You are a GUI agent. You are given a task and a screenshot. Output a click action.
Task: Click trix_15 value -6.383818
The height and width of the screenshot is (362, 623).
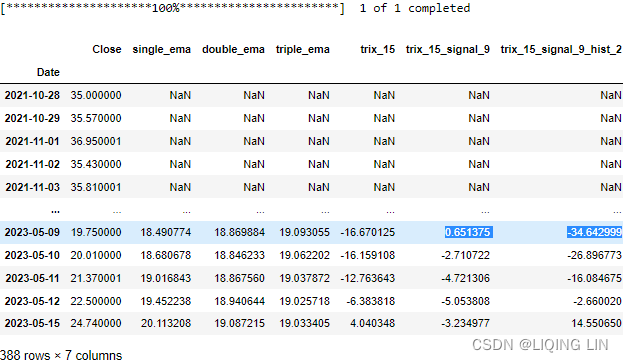pyautogui.click(x=370, y=302)
